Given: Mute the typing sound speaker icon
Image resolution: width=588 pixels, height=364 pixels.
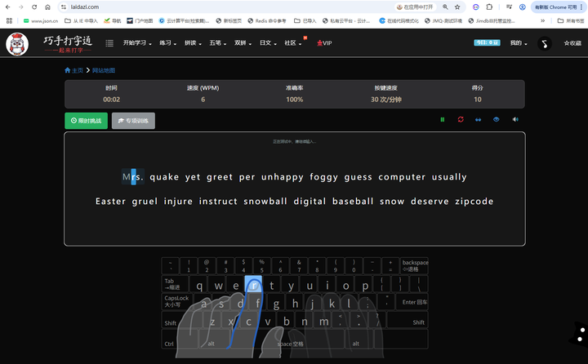Looking at the screenshot, I should pos(515,120).
